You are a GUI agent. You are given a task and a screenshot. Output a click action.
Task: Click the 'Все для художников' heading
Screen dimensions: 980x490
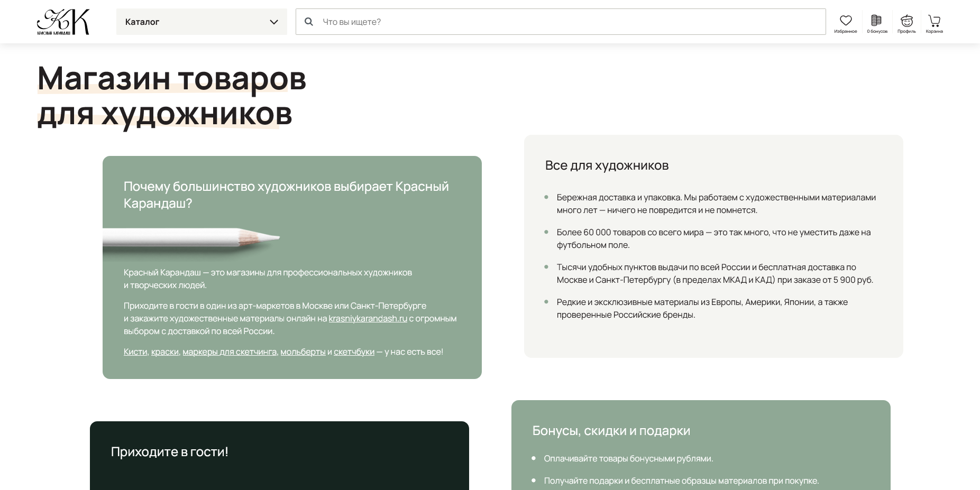click(607, 165)
